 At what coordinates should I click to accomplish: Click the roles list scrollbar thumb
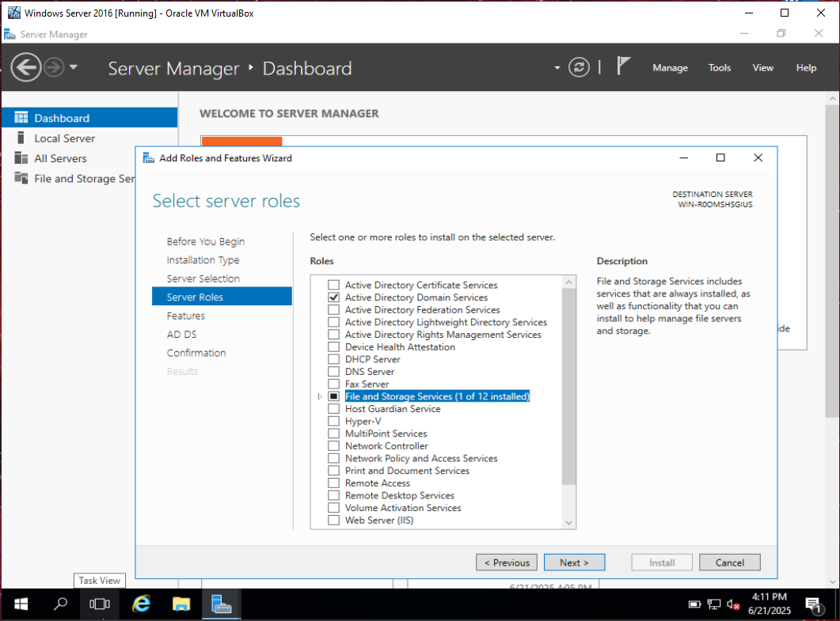click(569, 387)
